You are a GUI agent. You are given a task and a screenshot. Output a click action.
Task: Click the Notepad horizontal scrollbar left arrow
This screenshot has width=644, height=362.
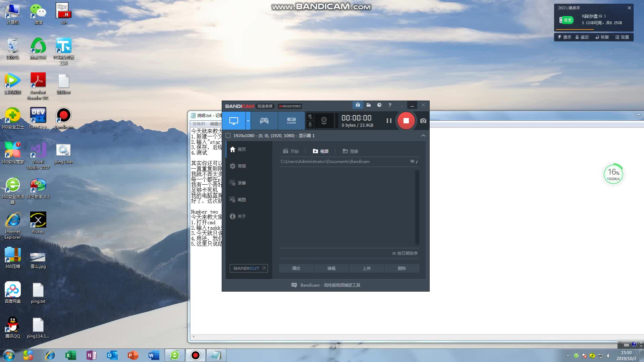click(193, 337)
